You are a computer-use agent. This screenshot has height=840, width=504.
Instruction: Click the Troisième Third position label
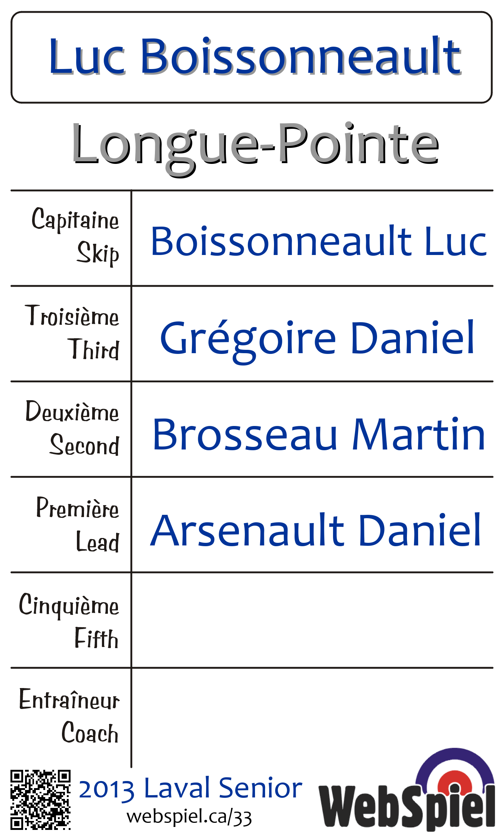72,332
